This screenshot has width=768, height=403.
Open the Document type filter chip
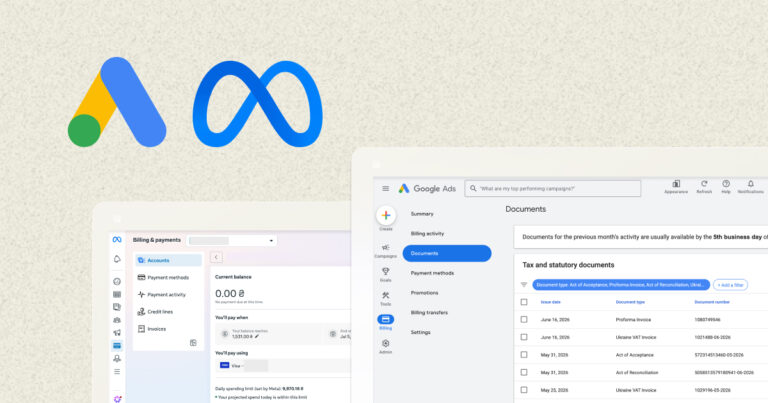(x=621, y=284)
